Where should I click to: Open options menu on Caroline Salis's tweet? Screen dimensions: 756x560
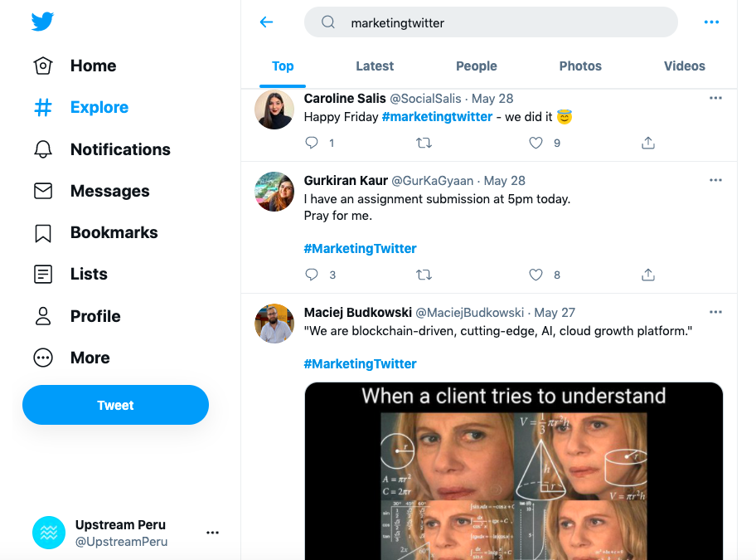pyautogui.click(x=715, y=97)
